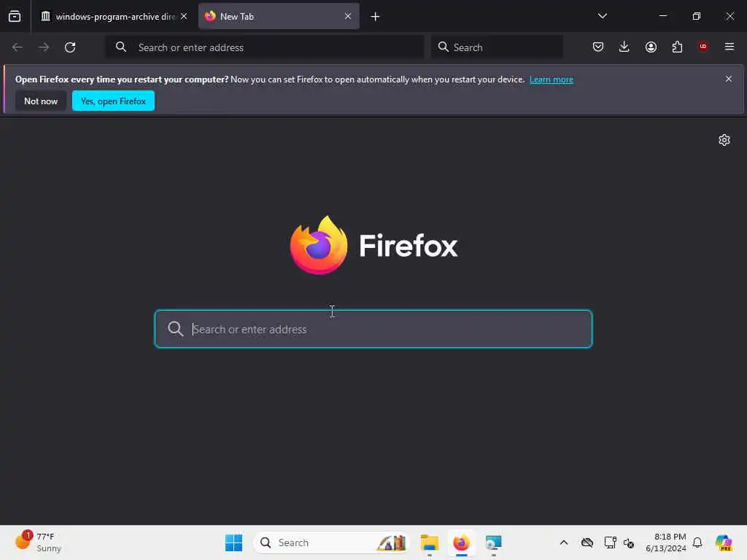
Task: Restore down the Firefox window
Action: 697,16
